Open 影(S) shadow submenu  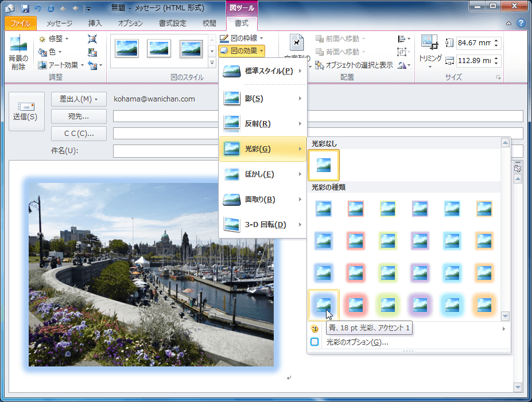(263, 99)
